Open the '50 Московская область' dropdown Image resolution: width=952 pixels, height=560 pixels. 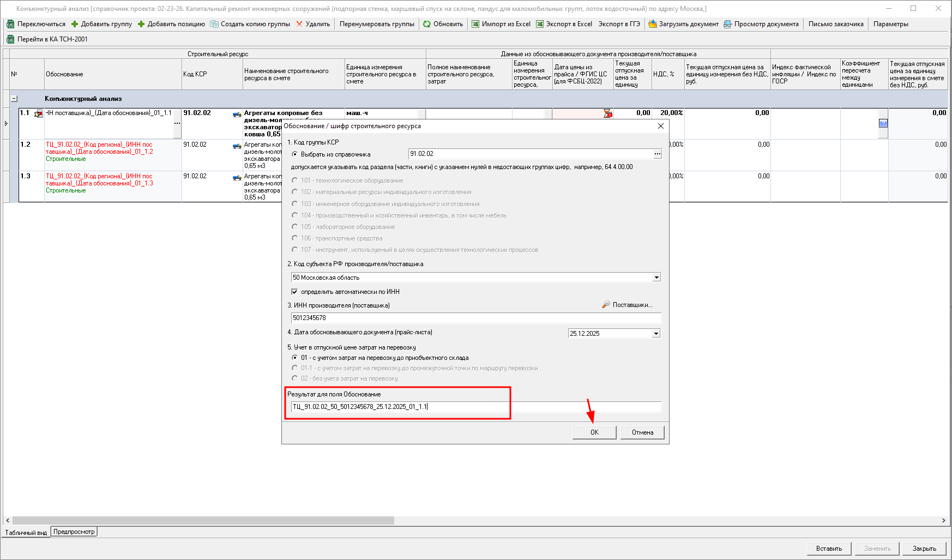(656, 278)
